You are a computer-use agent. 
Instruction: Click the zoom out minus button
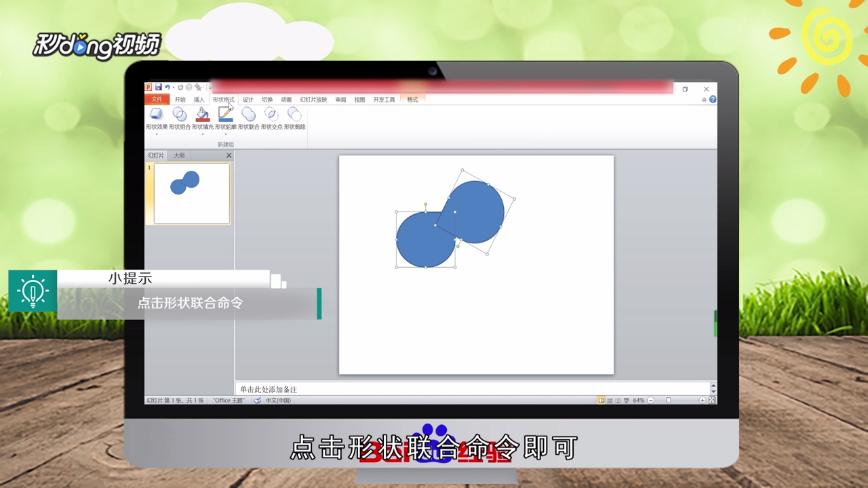pyautogui.click(x=651, y=401)
